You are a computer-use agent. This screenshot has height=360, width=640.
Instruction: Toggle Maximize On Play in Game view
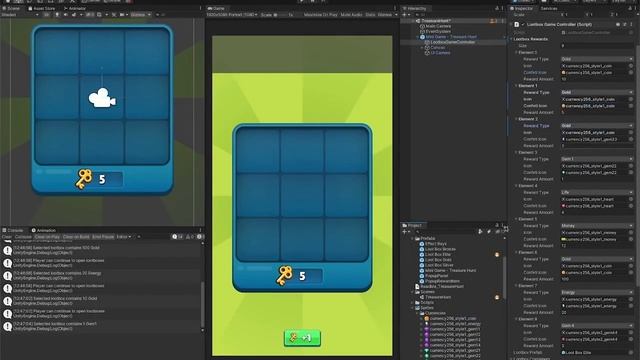[321, 15]
